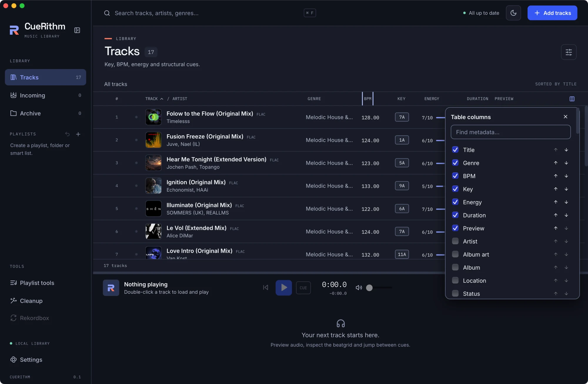This screenshot has height=384, width=588.
Task: Enable the Location column checkbox
Action: click(455, 281)
